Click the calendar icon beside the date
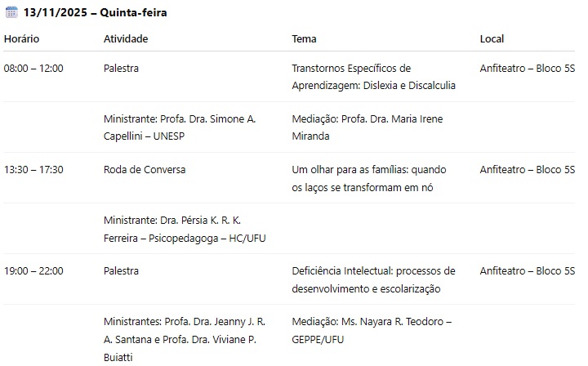This screenshot has width=588, height=366. (x=11, y=13)
